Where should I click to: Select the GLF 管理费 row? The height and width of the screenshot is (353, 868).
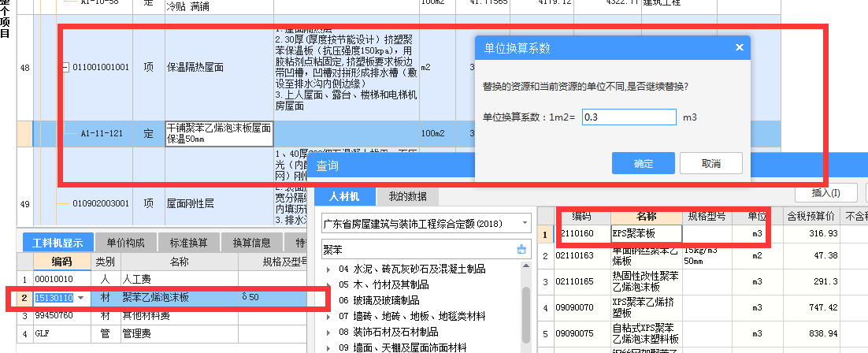[x=163, y=334]
